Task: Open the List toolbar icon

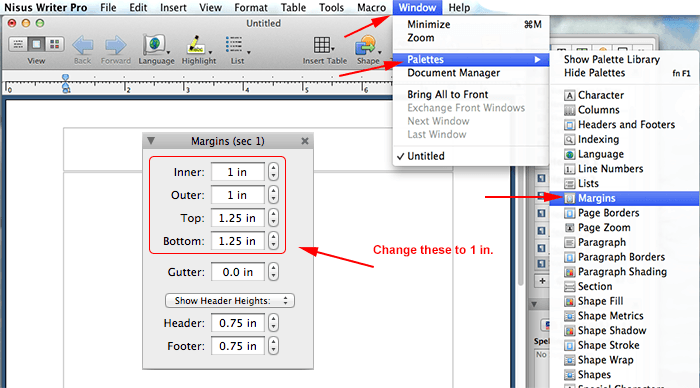Action: (x=234, y=45)
